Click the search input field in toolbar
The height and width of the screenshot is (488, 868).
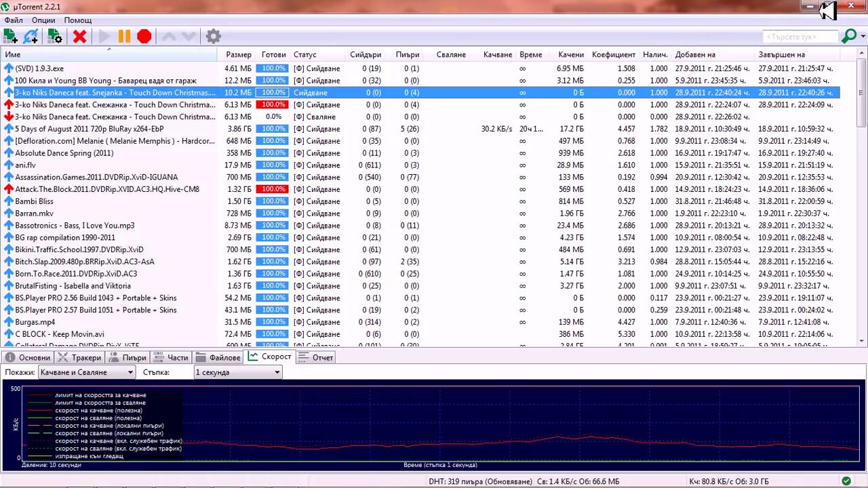point(800,37)
